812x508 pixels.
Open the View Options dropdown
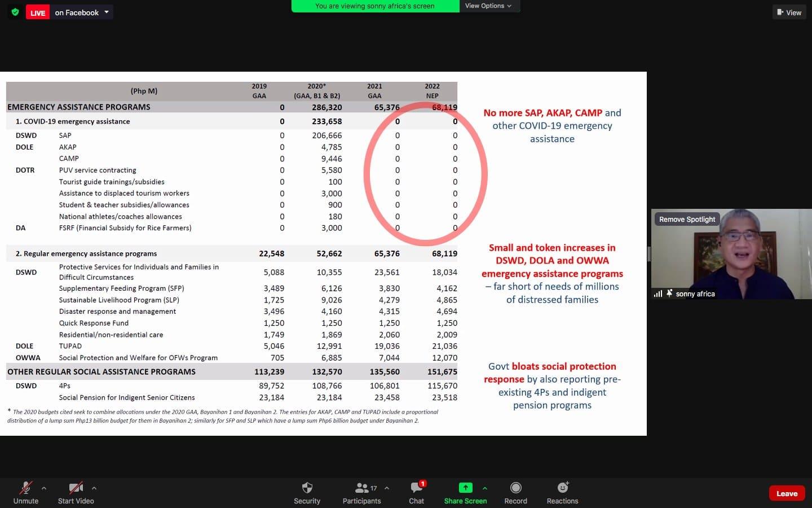tap(488, 6)
